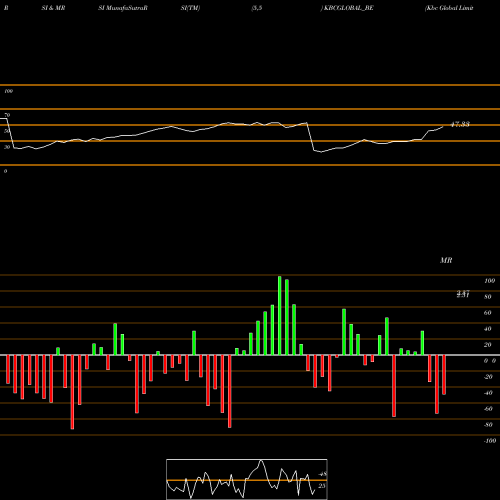The width and height of the screenshot is (500, 500).
Task: Click the 48 label in mini chart
Action: pyautogui.click(x=322, y=474)
